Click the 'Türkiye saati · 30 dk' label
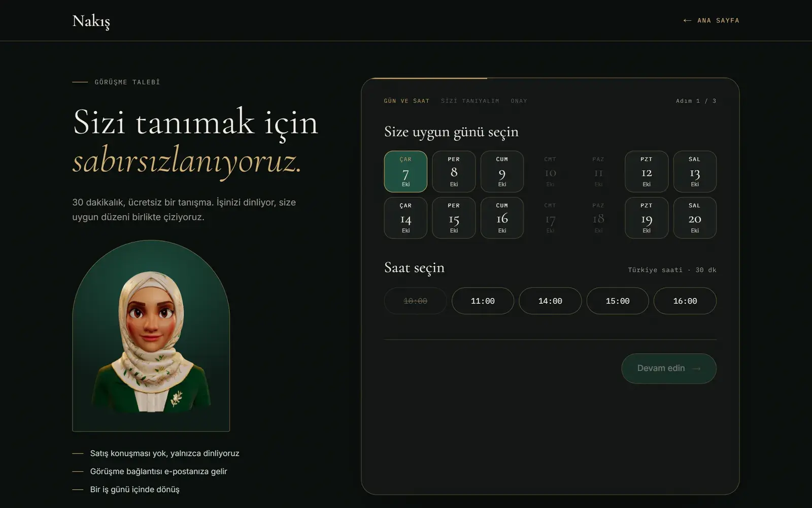This screenshot has height=508, width=812. tap(672, 270)
